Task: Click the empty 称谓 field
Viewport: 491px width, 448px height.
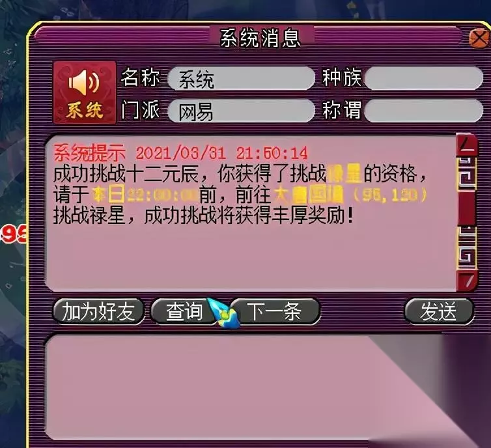Action: [424, 111]
